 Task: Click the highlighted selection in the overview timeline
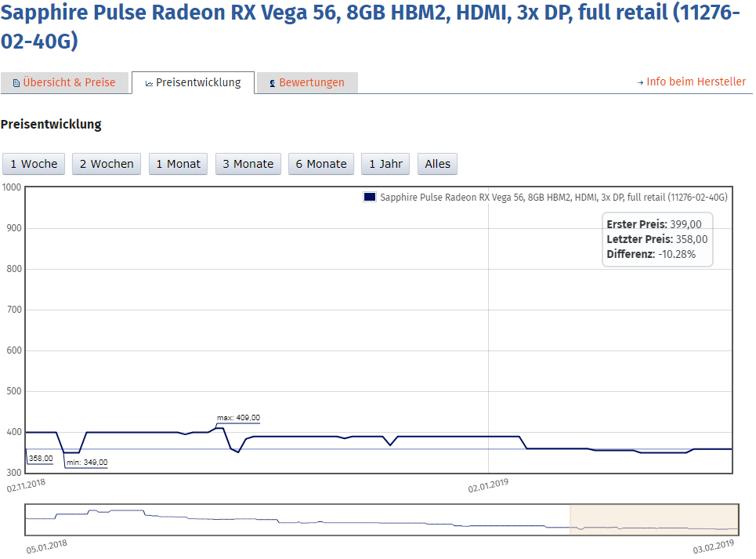[654, 517]
